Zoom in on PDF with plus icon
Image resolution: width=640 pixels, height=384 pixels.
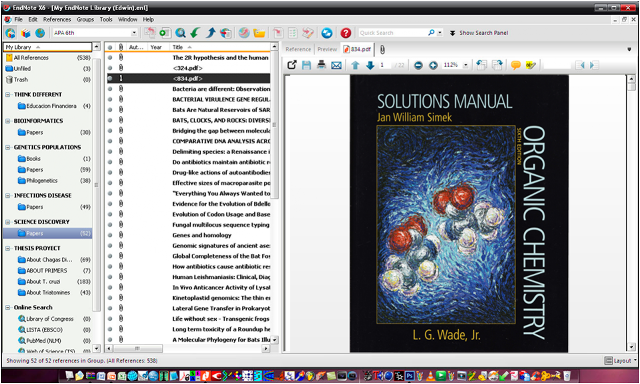(433, 65)
